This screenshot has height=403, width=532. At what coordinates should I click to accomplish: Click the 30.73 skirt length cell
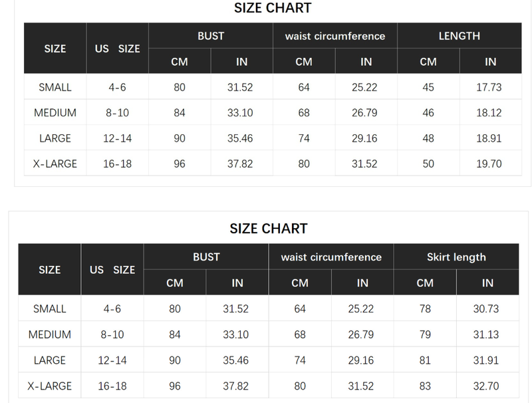click(487, 309)
